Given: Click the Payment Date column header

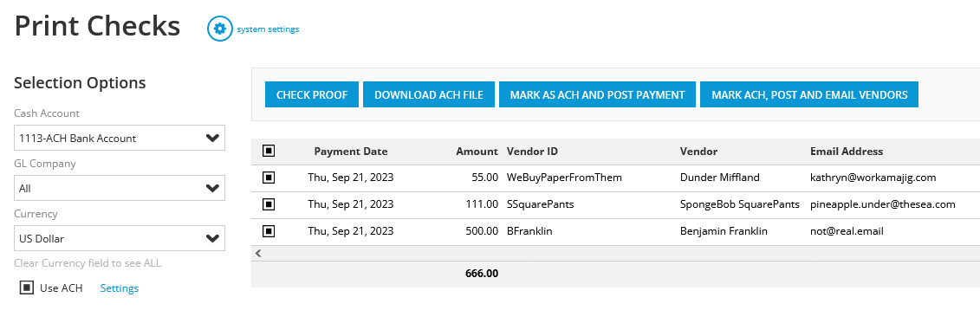Looking at the screenshot, I should tap(351, 152).
